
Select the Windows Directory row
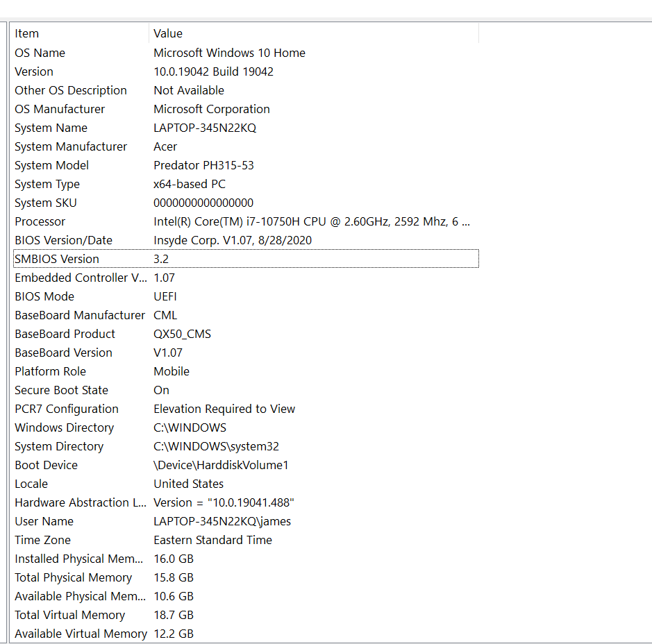(x=246, y=427)
